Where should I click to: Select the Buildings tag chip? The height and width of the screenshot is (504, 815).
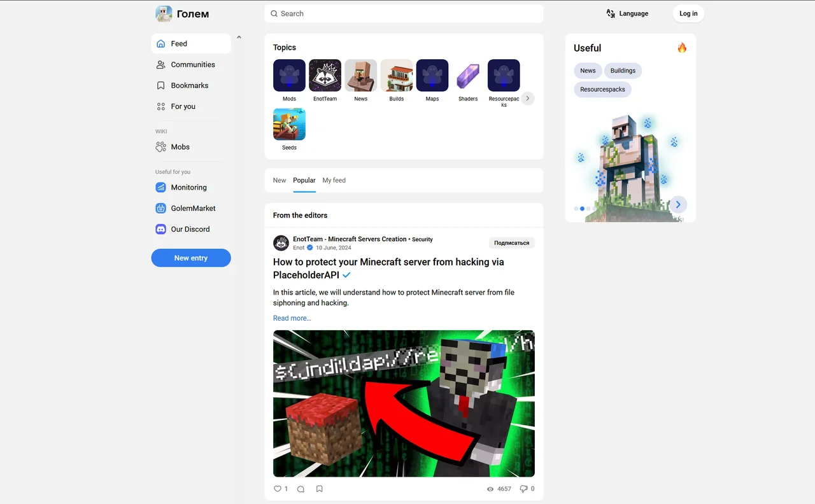pyautogui.click(x=623, y=71)
